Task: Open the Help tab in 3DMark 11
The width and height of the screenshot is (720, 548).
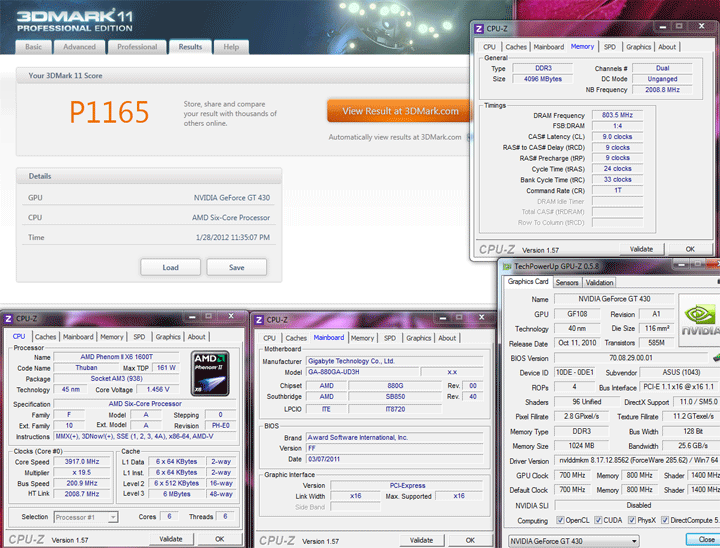Action: 231,47
